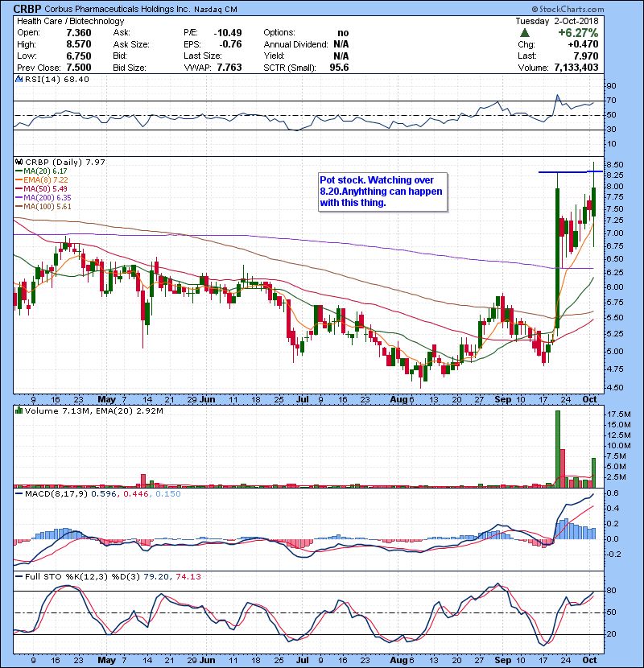Viewport: 644px width, 668px height.
Task: Click the "Pot stock. Watching over 8.20" annotation box
Action: [382, 192]
